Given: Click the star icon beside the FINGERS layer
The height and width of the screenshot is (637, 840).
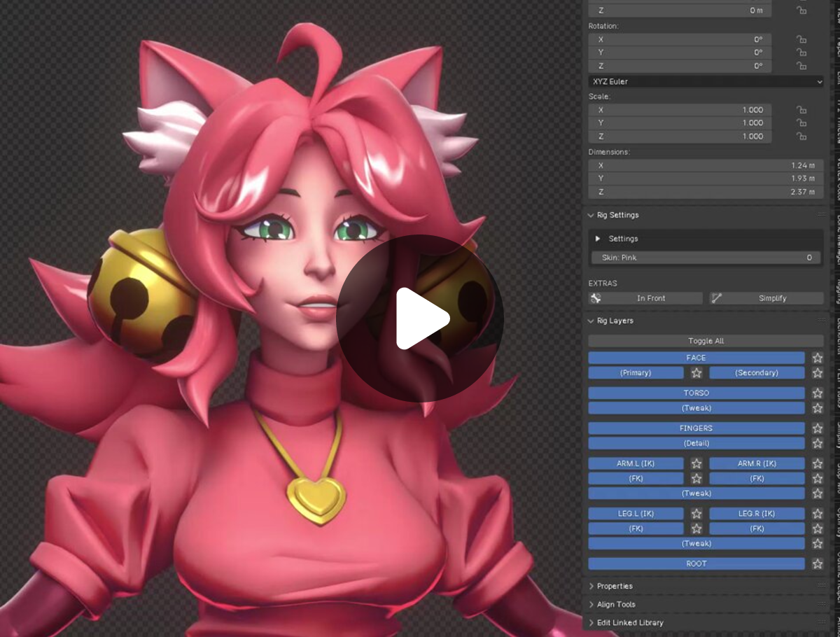Looking at the screenshot, I should [x=817, y=428].
